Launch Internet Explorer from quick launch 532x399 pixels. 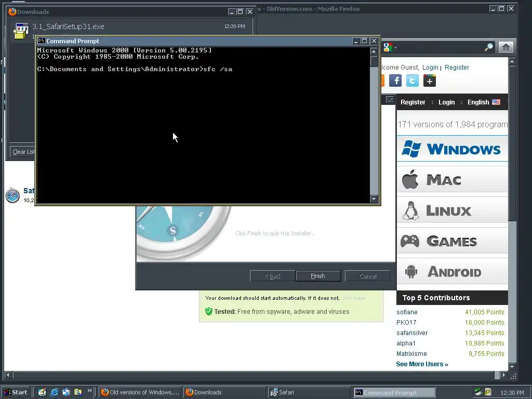click(x=54, y=392)
